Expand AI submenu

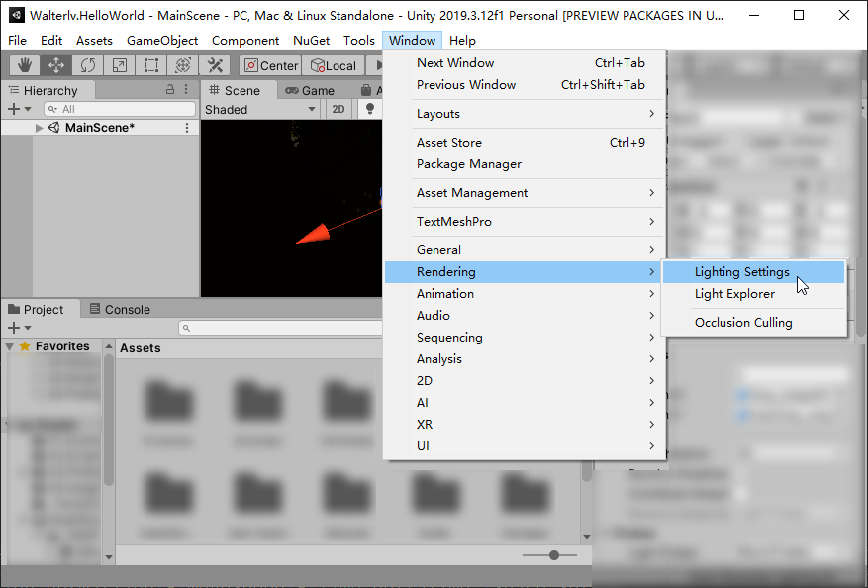[x=525, y=403]
